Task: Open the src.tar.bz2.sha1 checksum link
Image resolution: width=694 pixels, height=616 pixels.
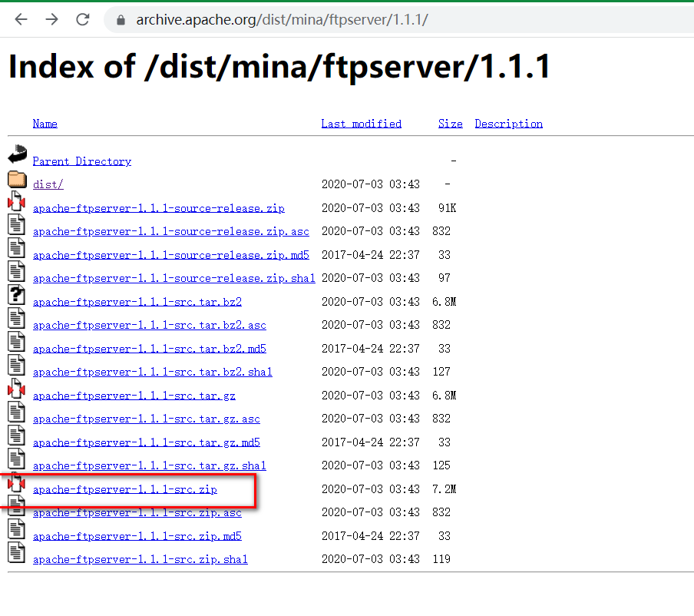Action: coord(153,373)
